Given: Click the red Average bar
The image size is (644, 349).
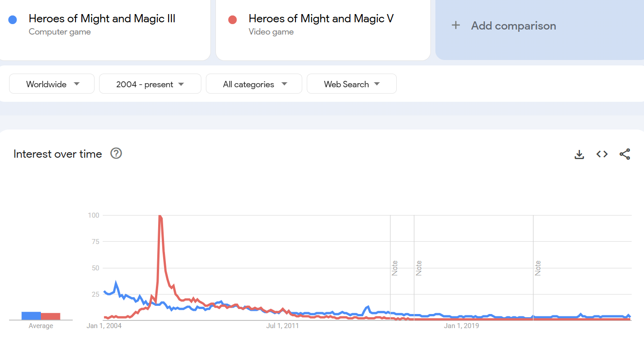Looking at the screenshot, I should coord(50,316).
